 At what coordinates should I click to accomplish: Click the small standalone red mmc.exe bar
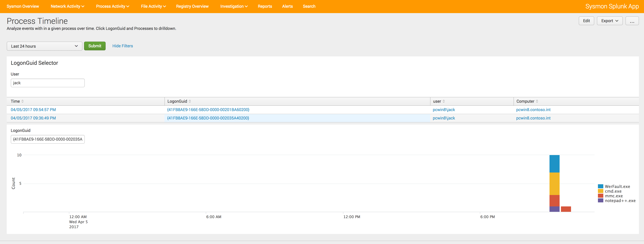[x=566, y=209]
